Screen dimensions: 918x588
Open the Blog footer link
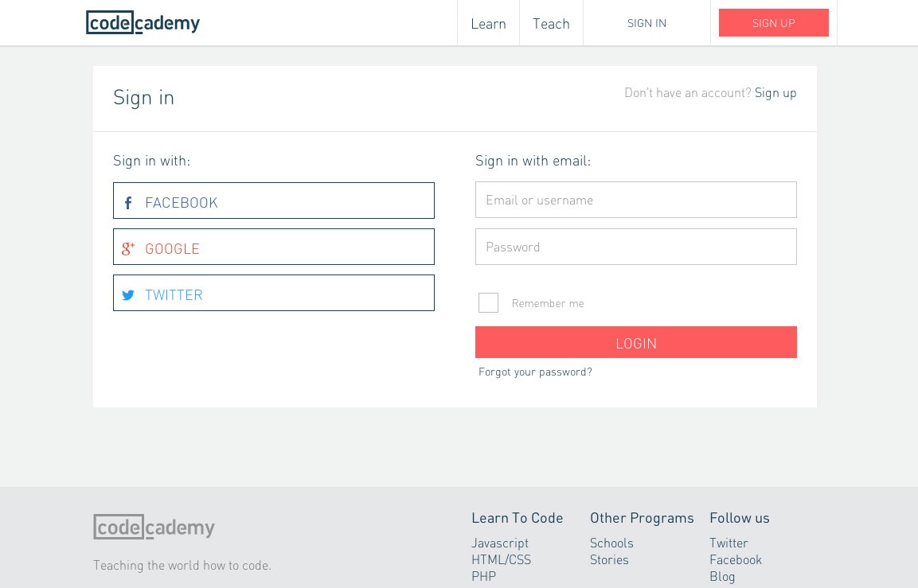tap(722, 576)
